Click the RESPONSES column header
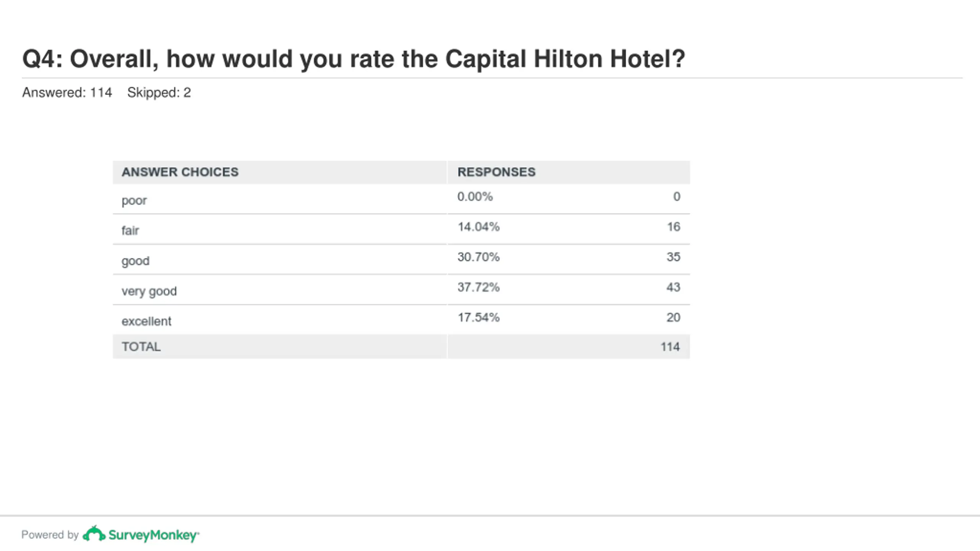The height and width of the screenshot is (551, 980). coord(497,172)
